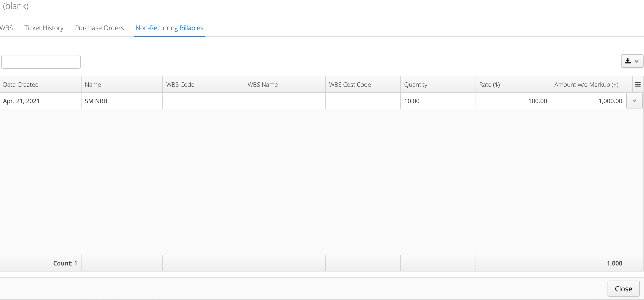644x300 pixels.
Task: Click the Close button
Action: click(624, 289)
